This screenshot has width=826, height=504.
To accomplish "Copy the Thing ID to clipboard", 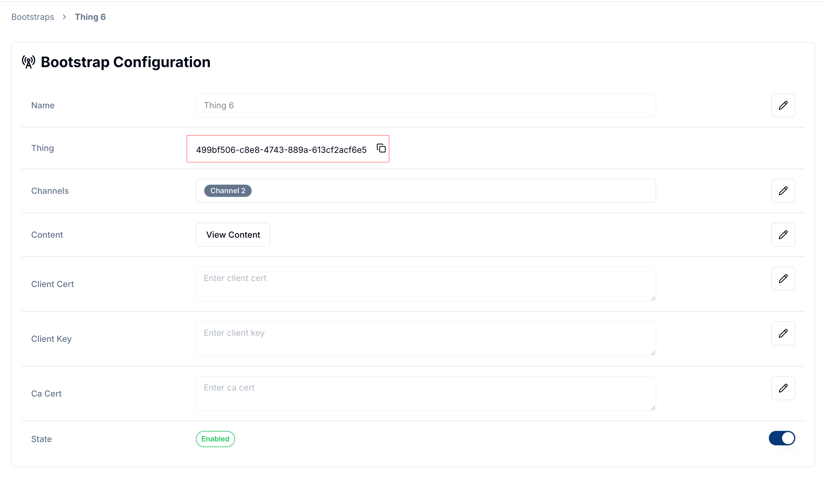I will [x=382, y=148].
